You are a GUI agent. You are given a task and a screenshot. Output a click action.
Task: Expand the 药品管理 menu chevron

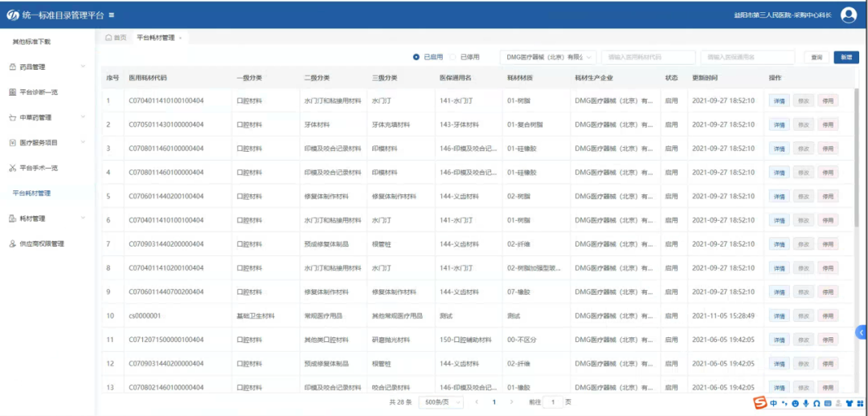pyautogui.click(x=83, y=67)
